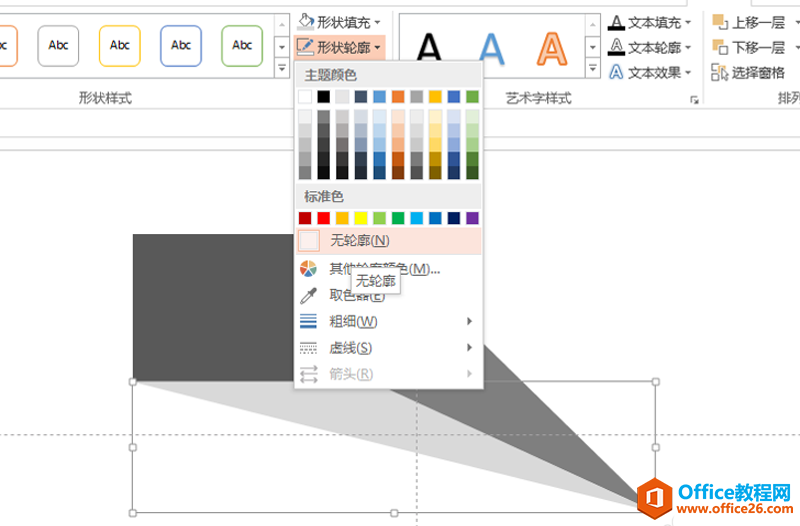
Task: Open 形状填充 dropdown arrow
Action: tap(378, 22)
